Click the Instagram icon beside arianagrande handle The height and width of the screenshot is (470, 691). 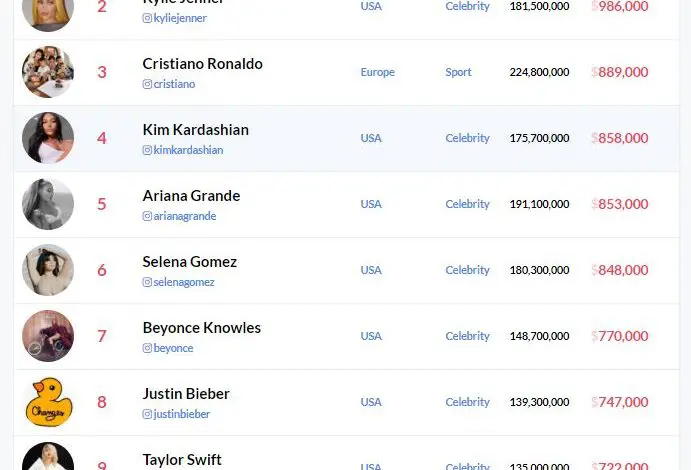point(147,216)
